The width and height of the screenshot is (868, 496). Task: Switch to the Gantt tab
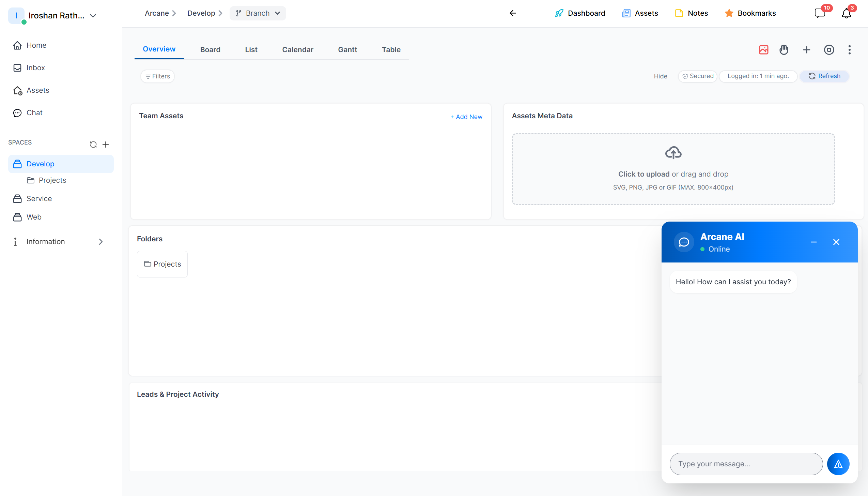click(347, 50)
